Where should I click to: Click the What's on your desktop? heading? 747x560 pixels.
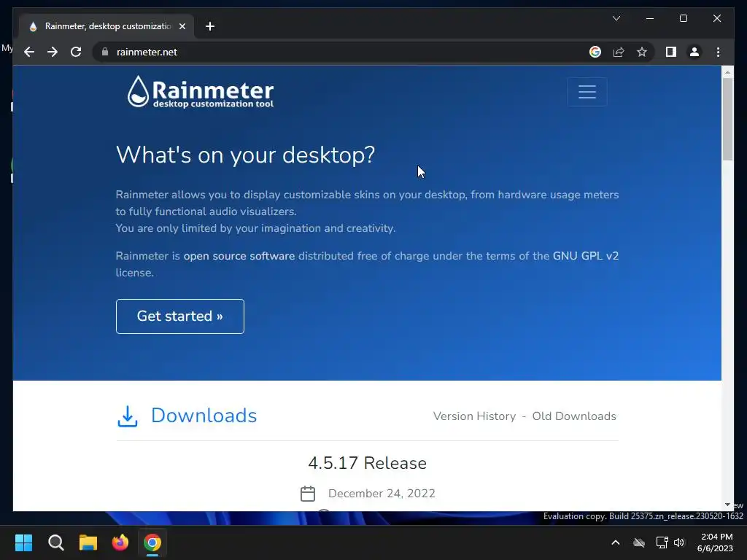pos(245,155)
